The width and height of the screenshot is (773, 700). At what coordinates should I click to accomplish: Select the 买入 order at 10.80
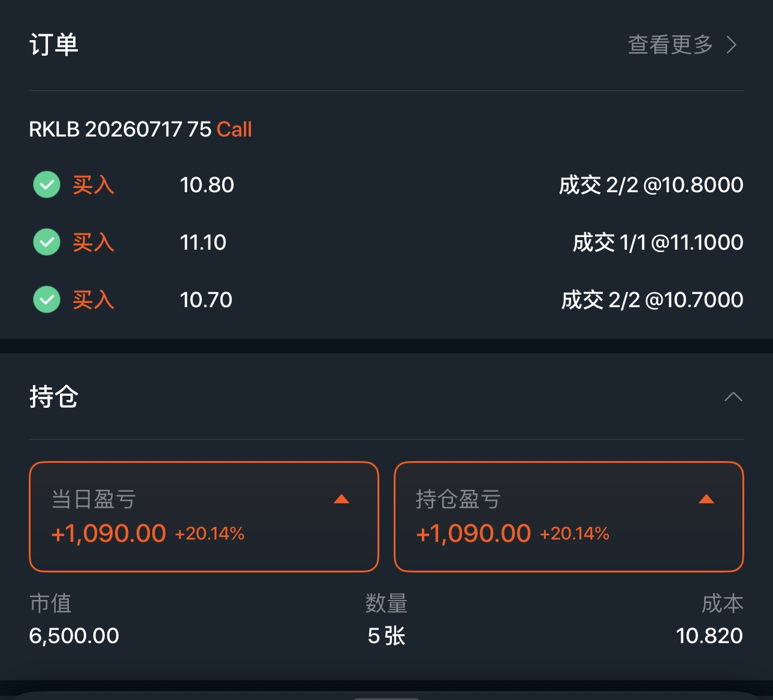[93, 185]
